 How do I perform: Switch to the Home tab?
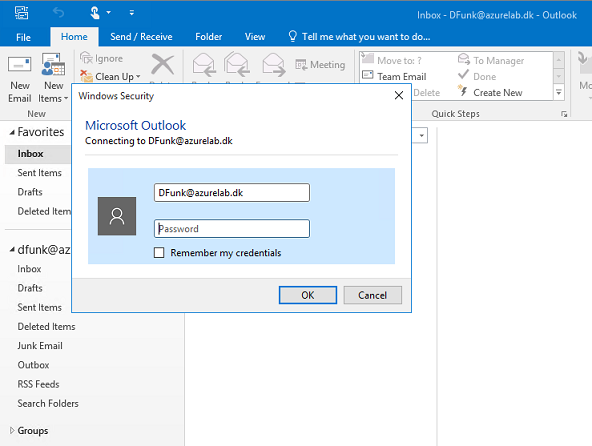74,37
